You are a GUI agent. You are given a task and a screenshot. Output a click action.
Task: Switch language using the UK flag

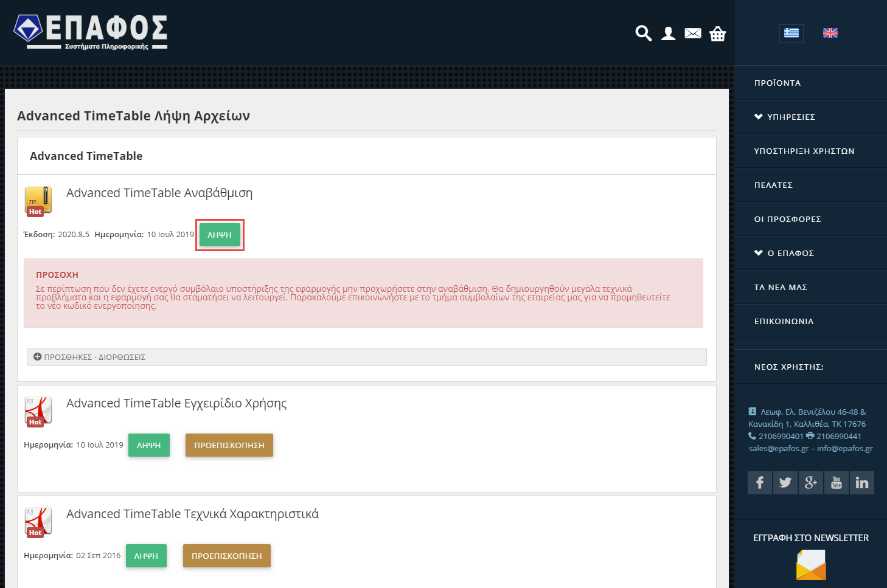pyautogui.click(x=830, y=33)
